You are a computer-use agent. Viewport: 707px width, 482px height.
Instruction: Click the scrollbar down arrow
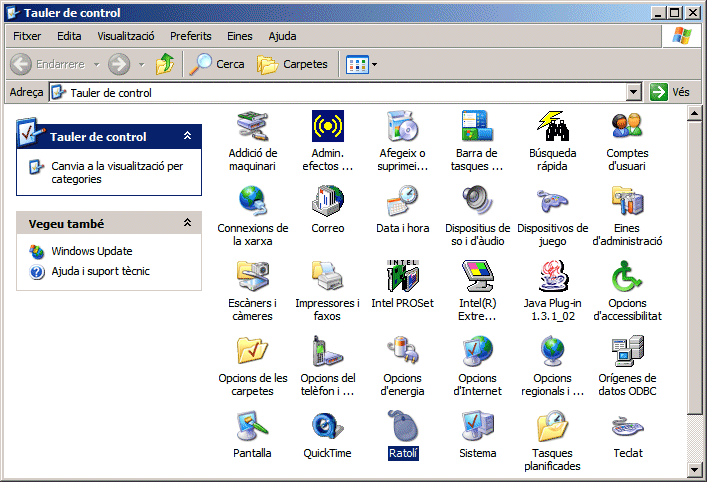tap(695, 470)
